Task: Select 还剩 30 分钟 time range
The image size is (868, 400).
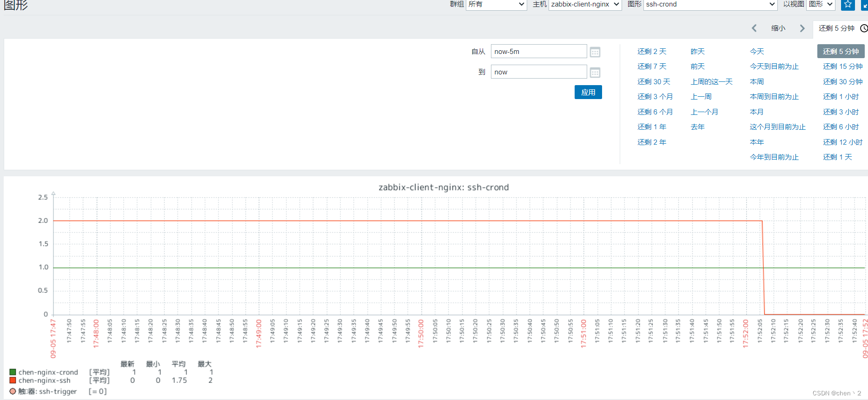Action: coord(842,82)
